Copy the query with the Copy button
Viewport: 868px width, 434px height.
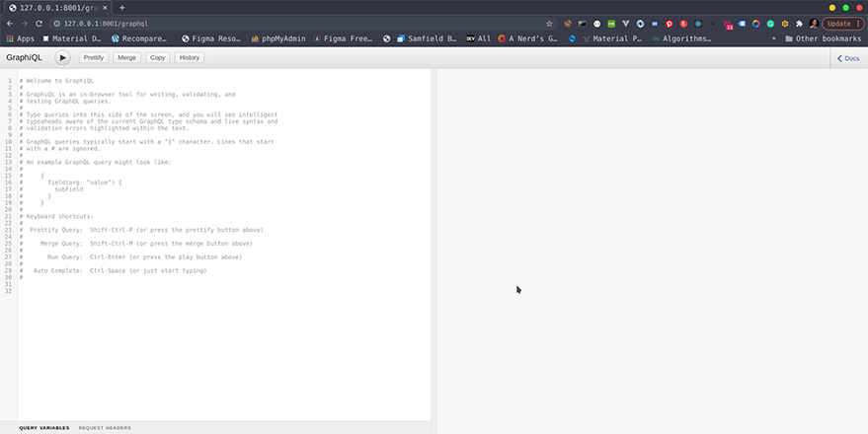point(158,57)
